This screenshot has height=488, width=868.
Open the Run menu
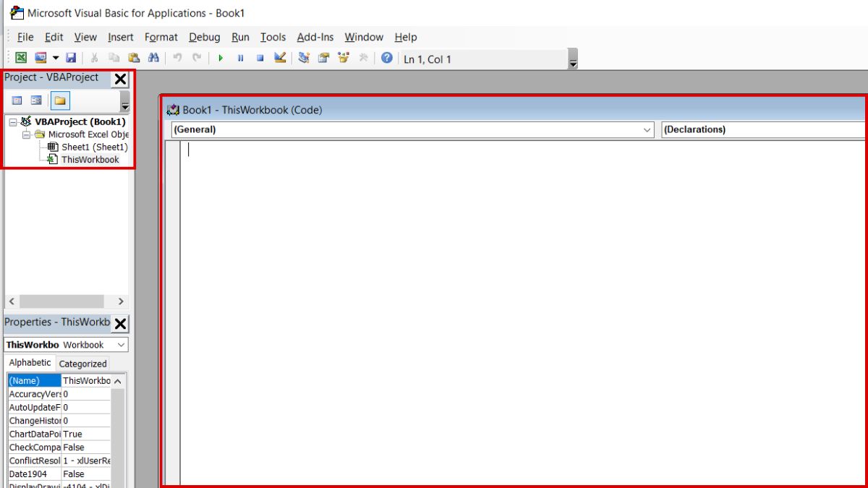click(240, 37)
